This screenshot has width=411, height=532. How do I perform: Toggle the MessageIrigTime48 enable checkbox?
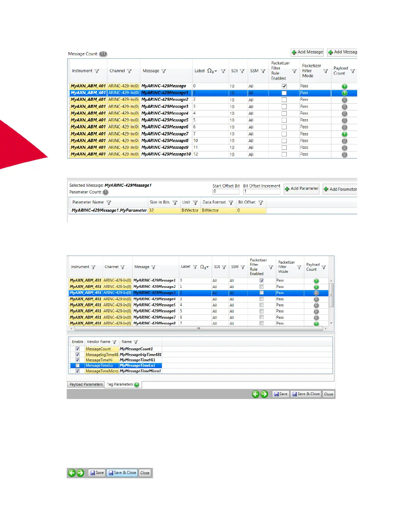point(78,354)
